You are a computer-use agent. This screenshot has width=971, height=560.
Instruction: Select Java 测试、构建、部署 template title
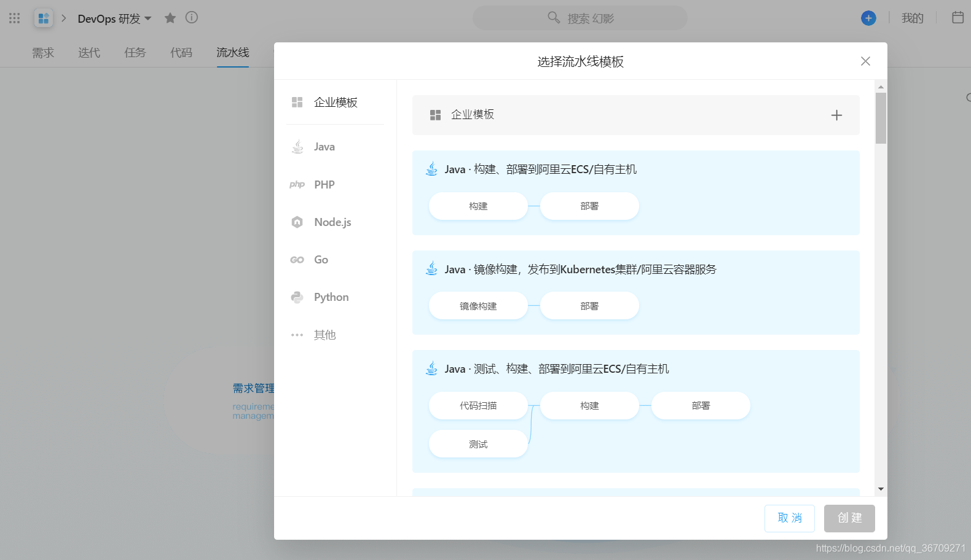coord(557,369)
